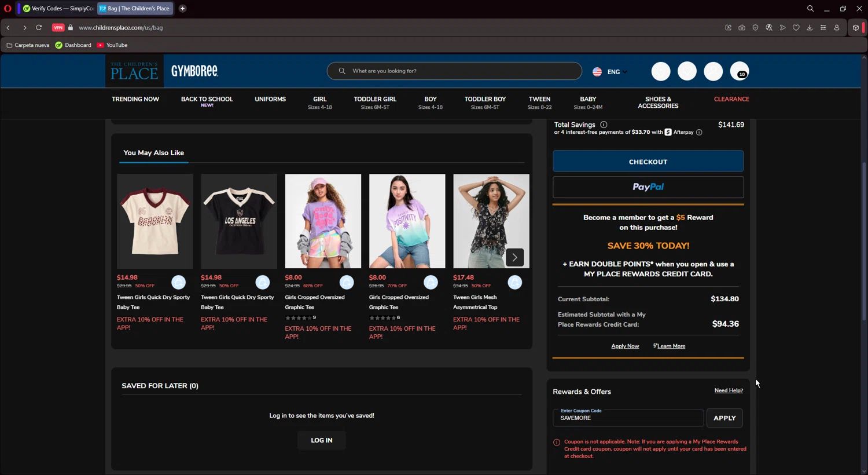Click the Total Savings info icon
868x475 pixels.
pyautogui.click(x=604, y=125)
